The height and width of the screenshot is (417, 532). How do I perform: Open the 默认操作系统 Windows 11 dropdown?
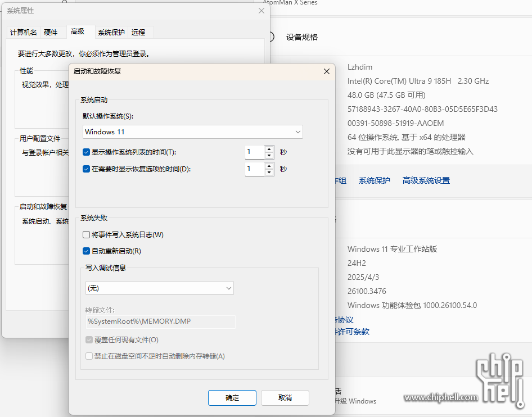[193, 132]
